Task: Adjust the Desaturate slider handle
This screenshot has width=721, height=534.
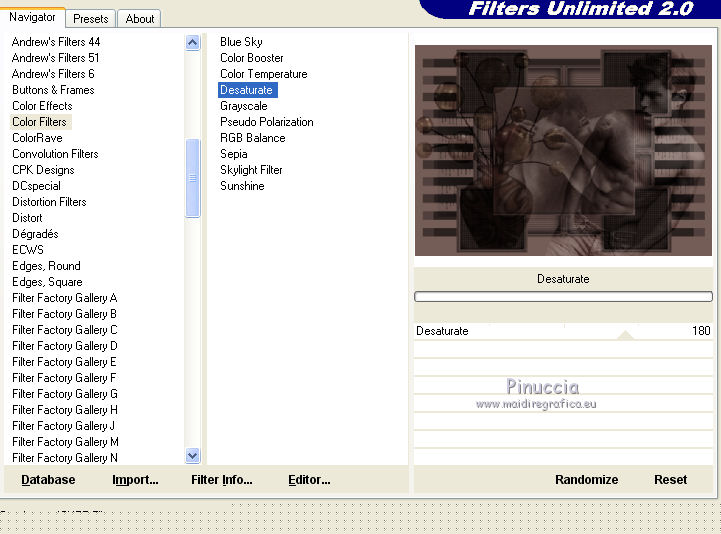Action: (625, 335)
